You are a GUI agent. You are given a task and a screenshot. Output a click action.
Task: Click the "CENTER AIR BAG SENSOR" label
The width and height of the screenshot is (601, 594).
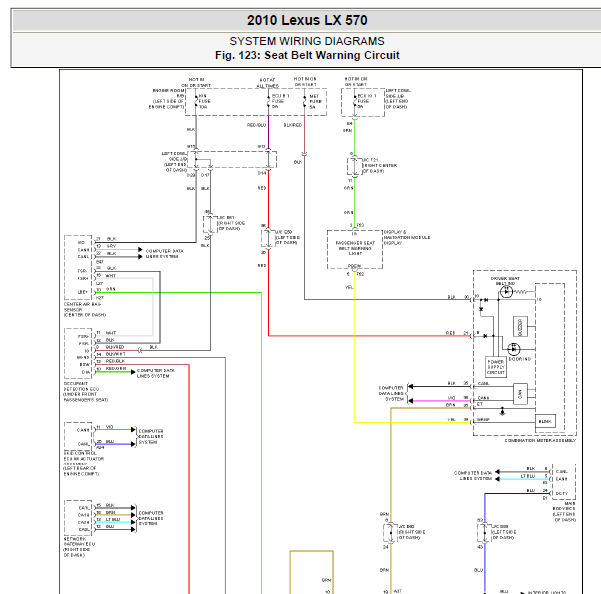(x=82, y=307)
